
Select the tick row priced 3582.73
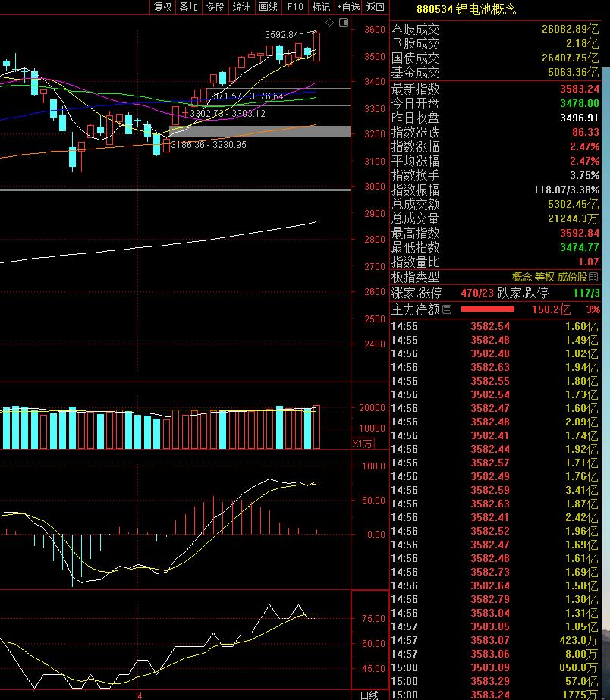495,572
